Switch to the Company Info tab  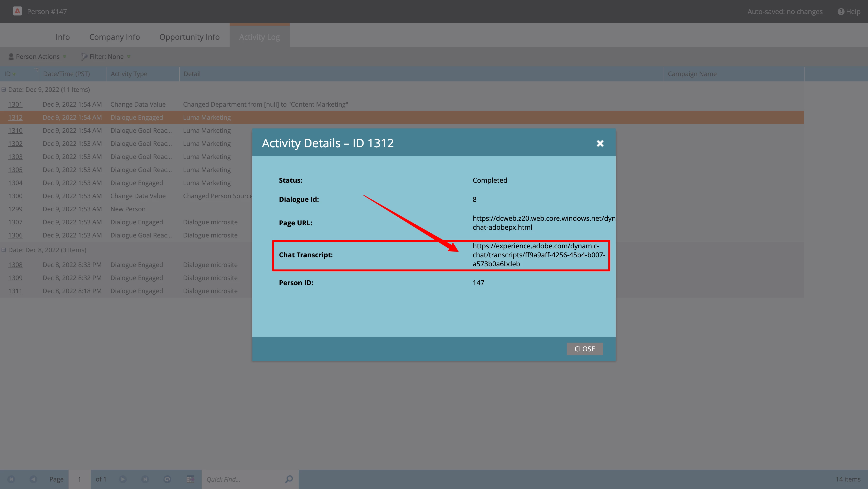[114, 37]
